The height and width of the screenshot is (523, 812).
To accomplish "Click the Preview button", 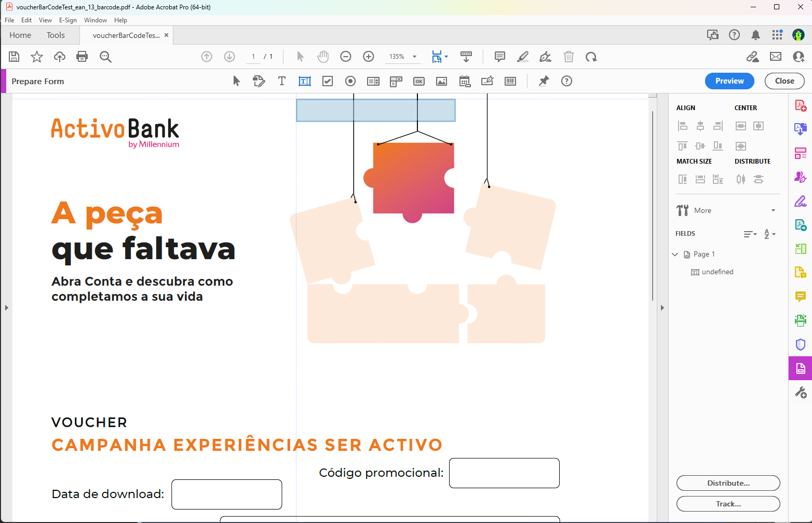I will pos(729,81).
